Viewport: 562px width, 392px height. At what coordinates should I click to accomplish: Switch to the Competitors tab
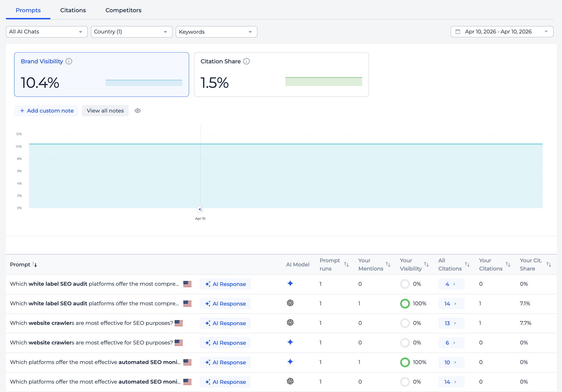click(x=123, y=10)
